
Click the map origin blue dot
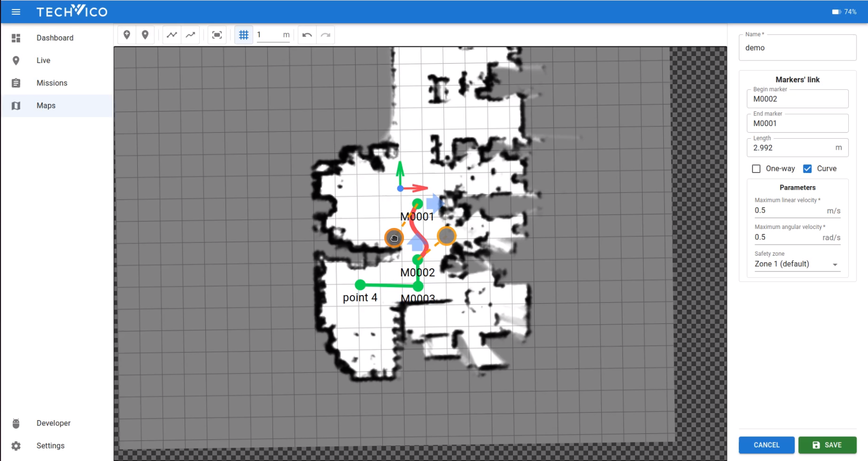coord(400,189)
